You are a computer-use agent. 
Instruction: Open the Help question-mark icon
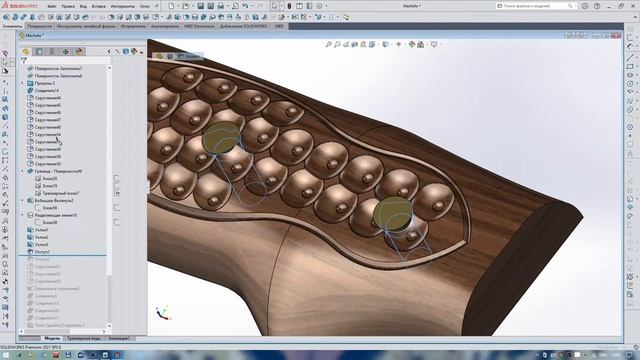[x=597, y=6]
